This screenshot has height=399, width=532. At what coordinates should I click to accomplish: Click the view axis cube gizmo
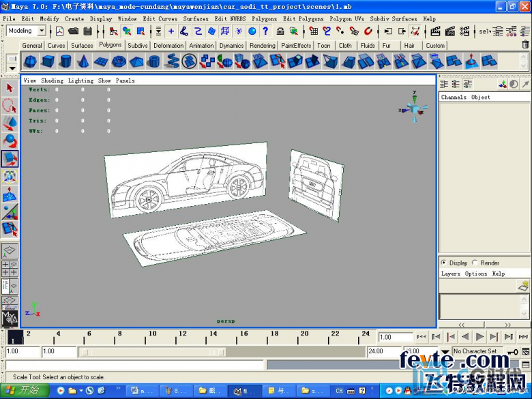[x=414, y=108]
